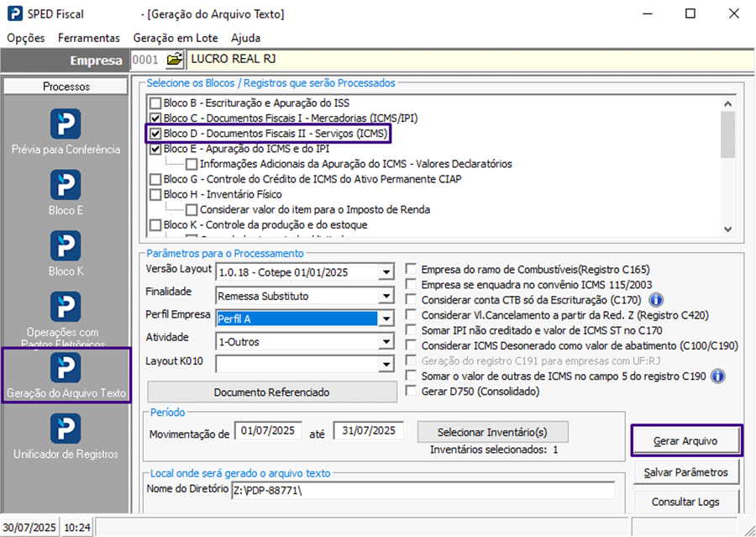Screen dimensions: 756x537
Task: Select Operações com Pagtos Eletrônicos icon
Action: [x=66, y=307]
